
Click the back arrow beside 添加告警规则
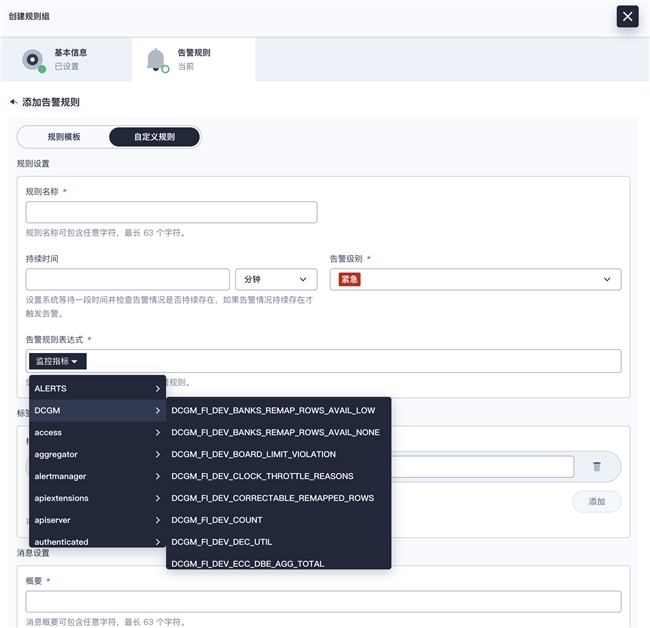click(x=14, y=102)
